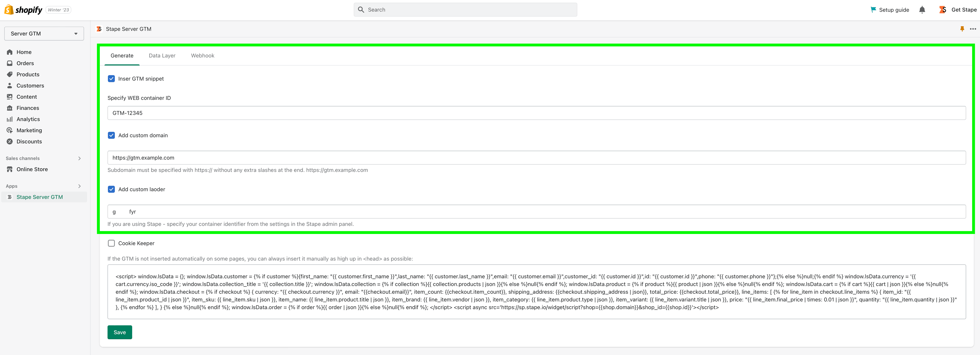
Task: Switch to the Webhook tab
Action: click(203, 56)
